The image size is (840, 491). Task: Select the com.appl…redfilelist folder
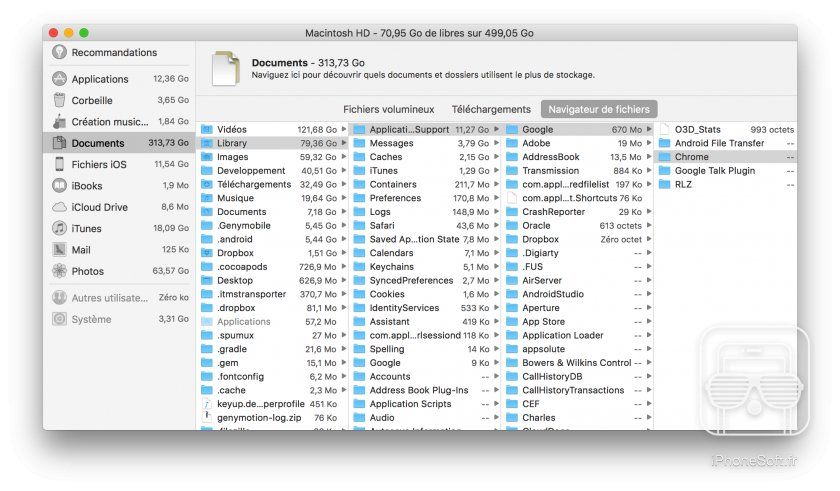coord(578,184)
